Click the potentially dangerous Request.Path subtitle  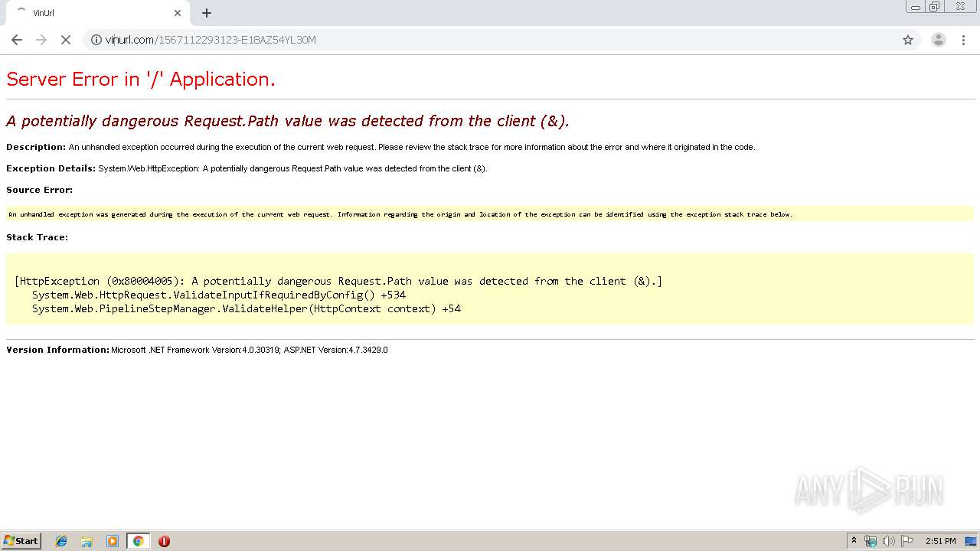pyautogui.click(x=288, y=121)
